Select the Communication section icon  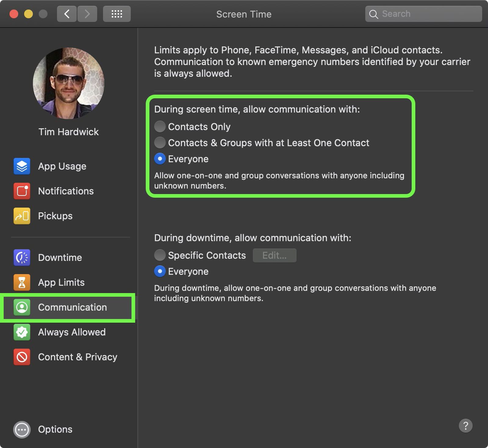click(22, 307)
